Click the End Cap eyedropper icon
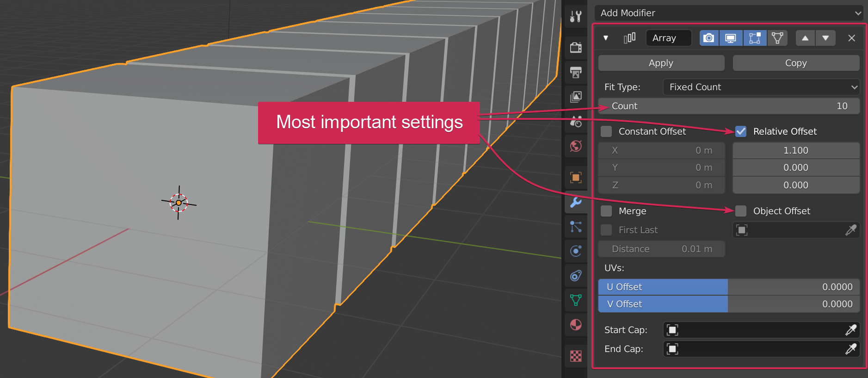The height and width of the screenshot is (378, 868). (x=851, y=349)
